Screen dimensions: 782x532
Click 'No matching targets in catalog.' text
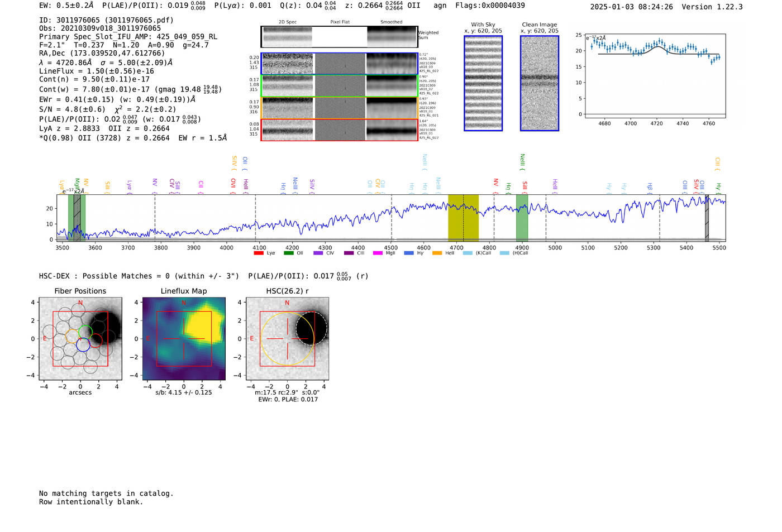point(106,493)
